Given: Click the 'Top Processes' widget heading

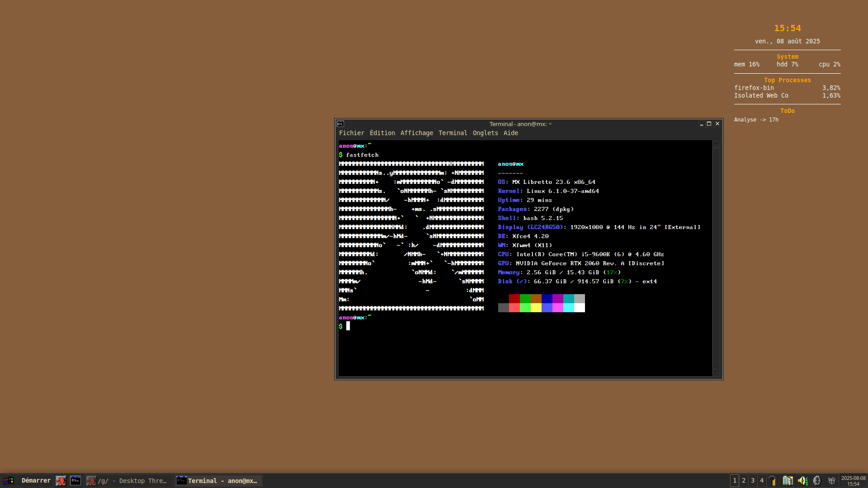Looking at the screenshot, I should click(x=788, y=80).
